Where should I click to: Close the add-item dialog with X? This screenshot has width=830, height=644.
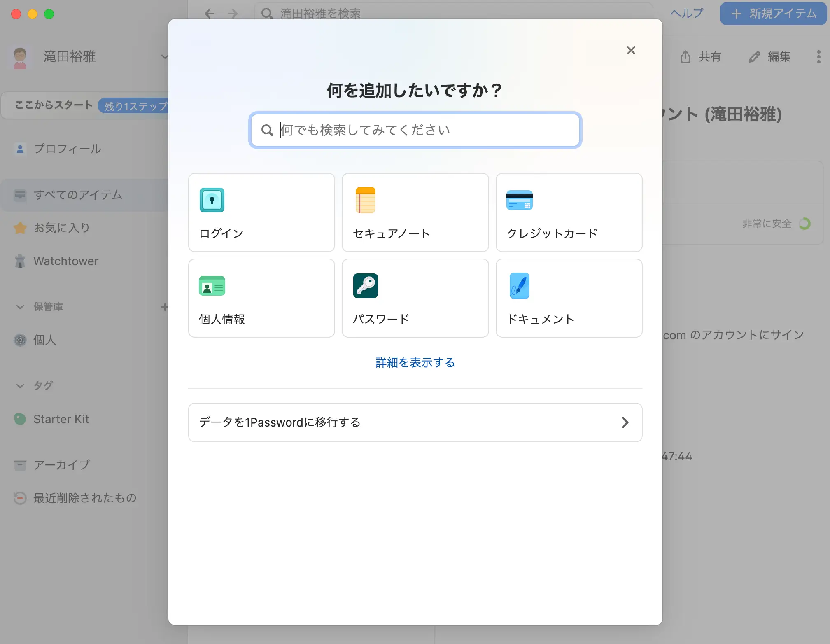pyautogui.click(x=631, y=50)
